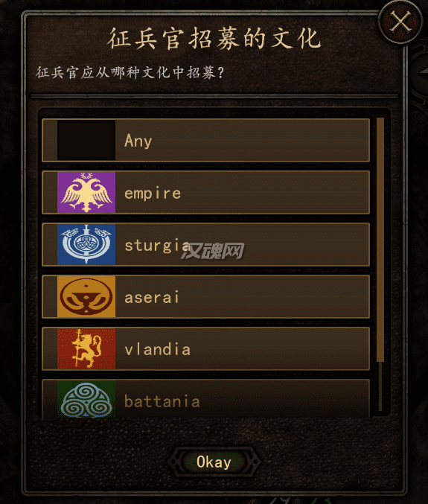Choose the blue sturgia crest icon
This screenshot has height=504, width=428.
pyautogui.click(x=86, y=244)
